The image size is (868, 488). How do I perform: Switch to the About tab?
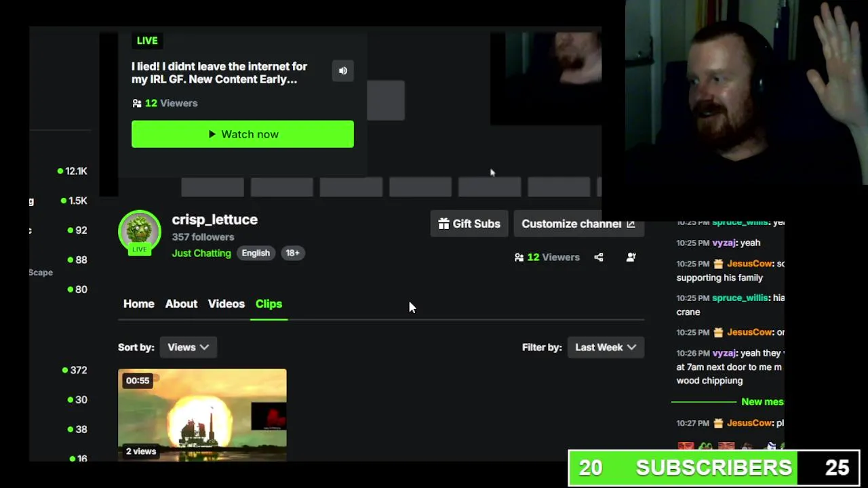[181, 304]
